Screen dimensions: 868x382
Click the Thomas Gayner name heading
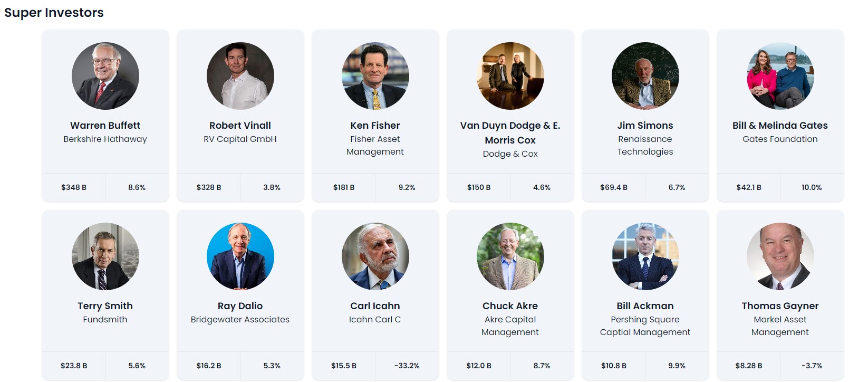tap(780, 306)
